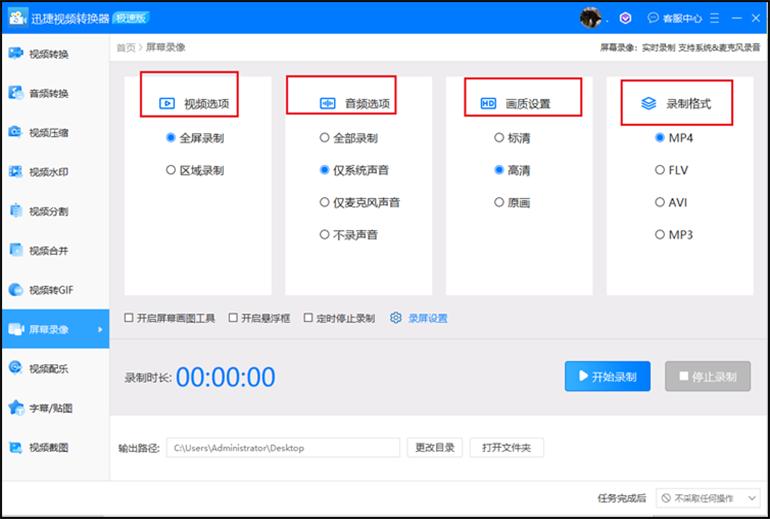770x519 pixels.
Task: Open the 任务完成后 dropdown
Action: pos(708,498)
